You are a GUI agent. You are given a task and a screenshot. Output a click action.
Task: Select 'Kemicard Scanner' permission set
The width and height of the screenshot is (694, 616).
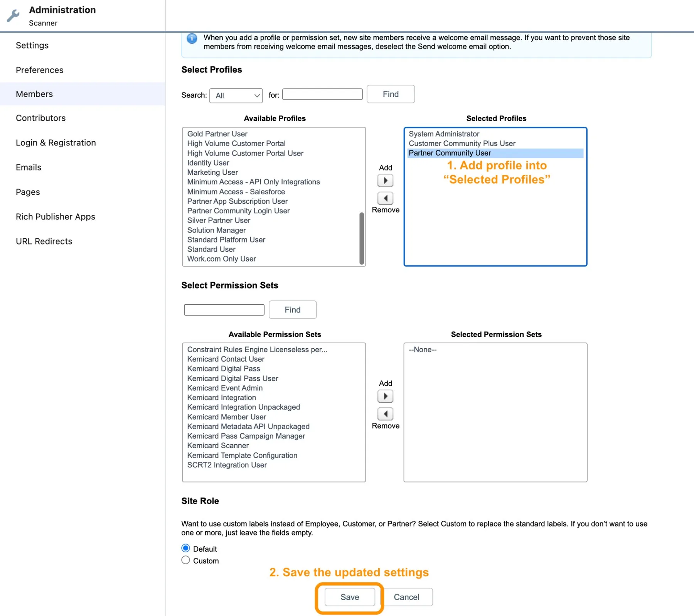point(218,446)
